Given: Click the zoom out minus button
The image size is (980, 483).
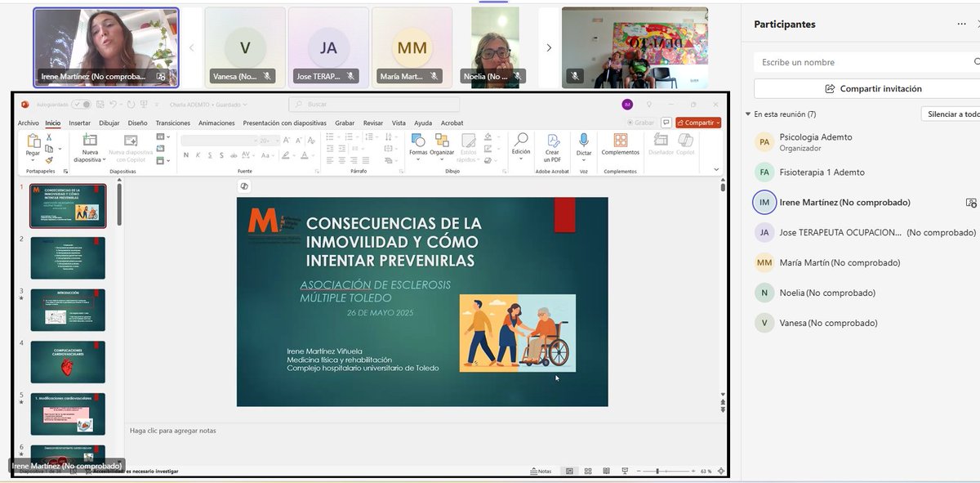Looking at the screenshot, I should click(639, 472).
